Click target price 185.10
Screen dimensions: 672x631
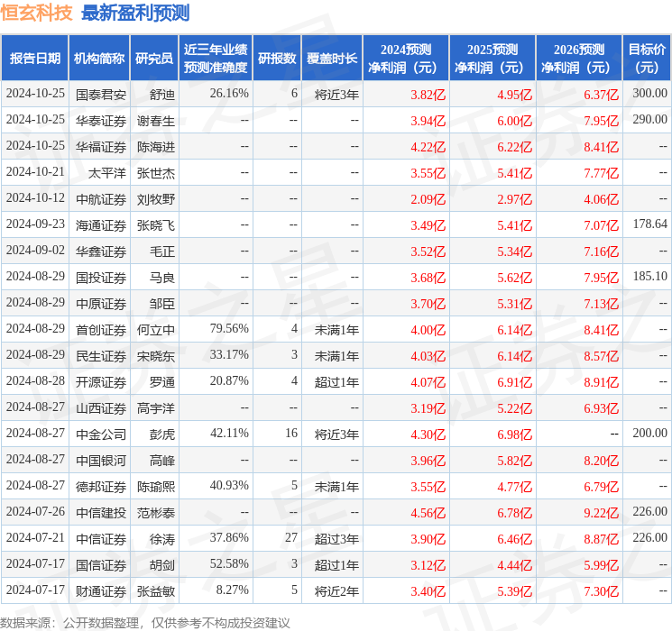coord(649,277)
